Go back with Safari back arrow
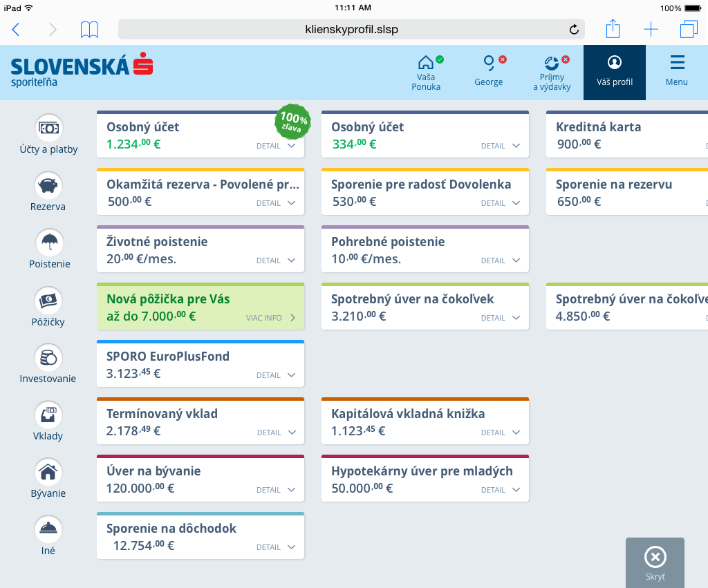Viewport: 708px width, 588px height. tap(16, 30)
